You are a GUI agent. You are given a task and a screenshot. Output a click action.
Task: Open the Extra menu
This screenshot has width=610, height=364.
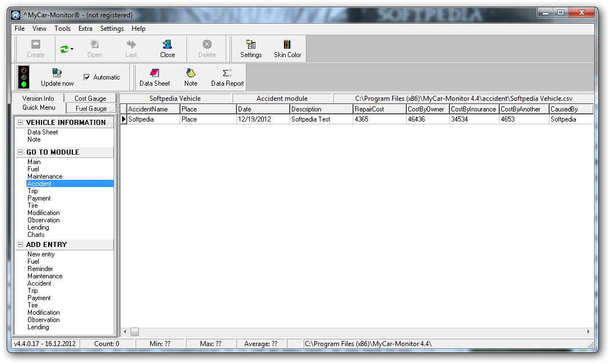[x=85, y=29]
